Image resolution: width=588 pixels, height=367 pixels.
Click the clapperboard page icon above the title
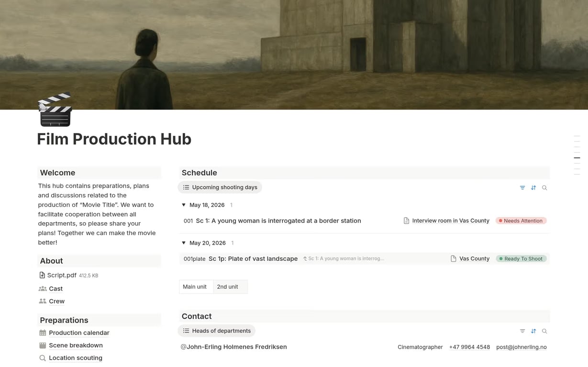(55, 109)
